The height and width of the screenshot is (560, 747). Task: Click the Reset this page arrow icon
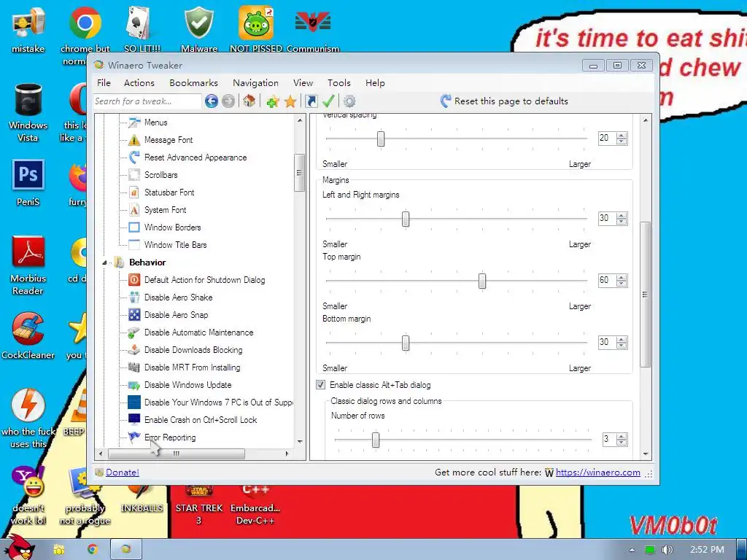(446, 101)
